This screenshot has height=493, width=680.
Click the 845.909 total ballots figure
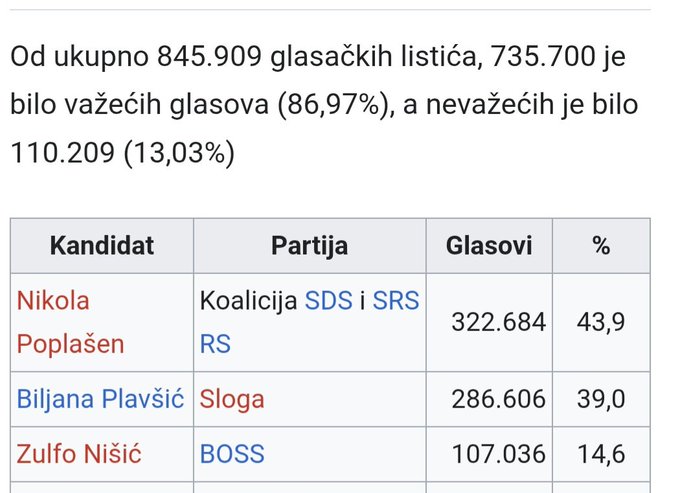(x=212, y=57)
